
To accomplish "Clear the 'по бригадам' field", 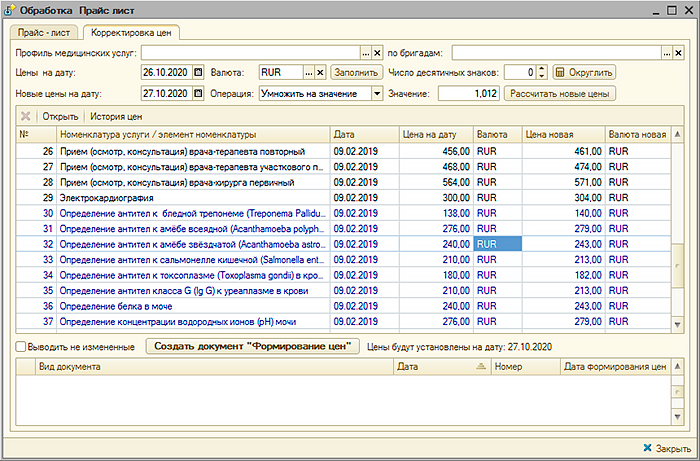I will coord(678,52).
